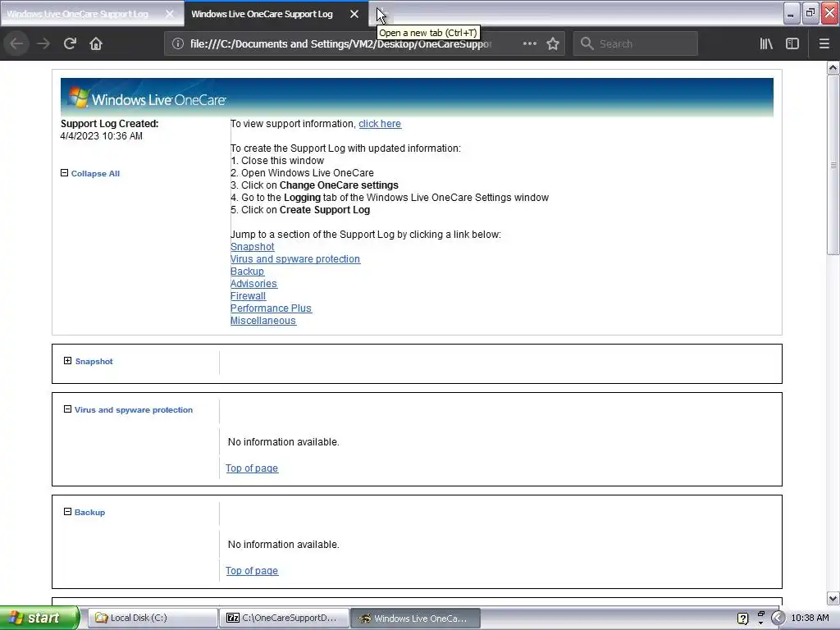Reload the current page
Image resolution: width=840 pixels, height=630 pixels.
[x=70, y=43]
